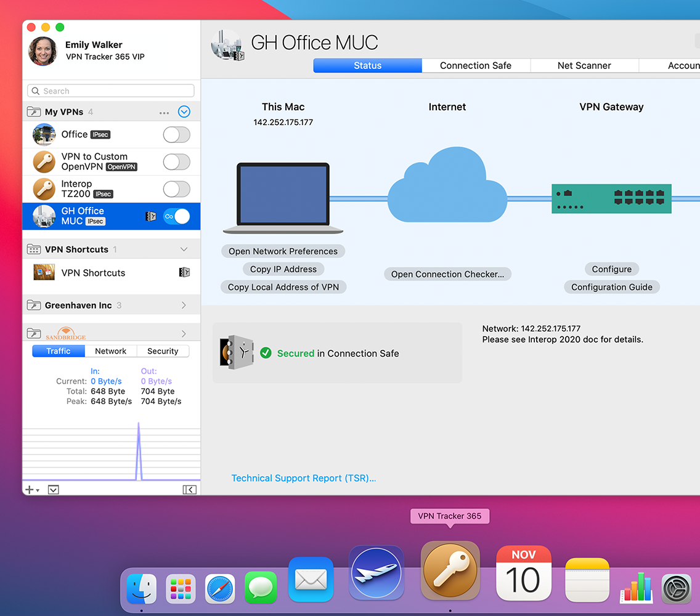Click the collapse sidebar icon at bottom
700x616 pixels.
pos(190,490)
